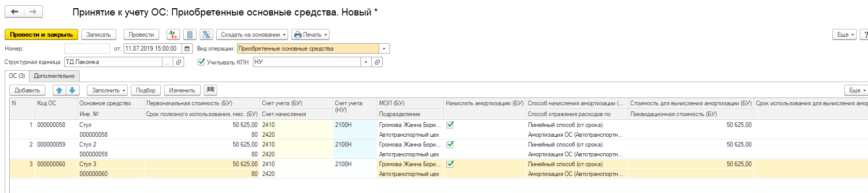Expand the Заполнить dropdown button

(108, 90)
